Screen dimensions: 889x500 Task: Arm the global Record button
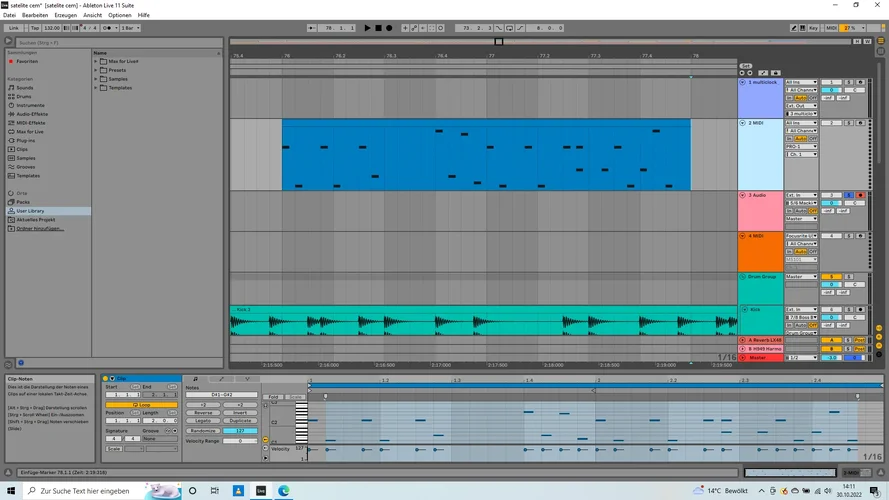389,28
